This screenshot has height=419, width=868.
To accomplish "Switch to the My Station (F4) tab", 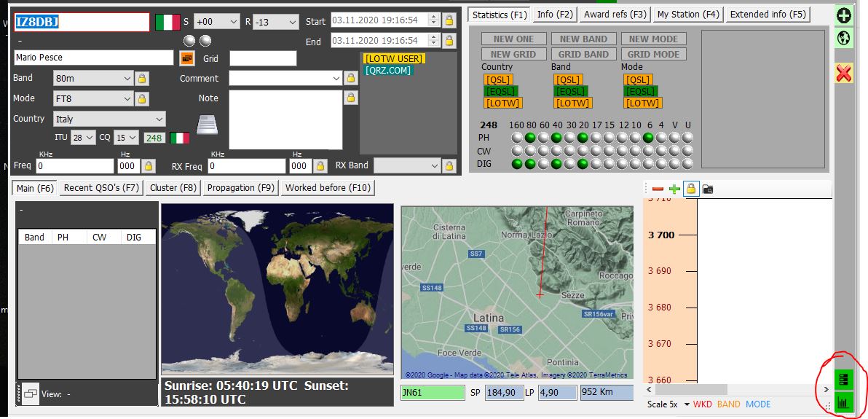I will (x=688, y=15).
